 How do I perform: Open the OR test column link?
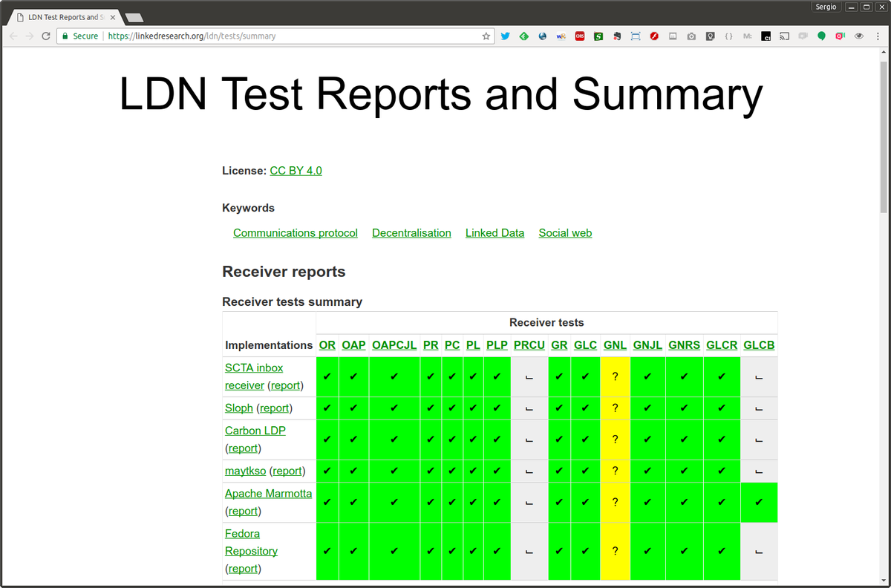click(327, 345)
